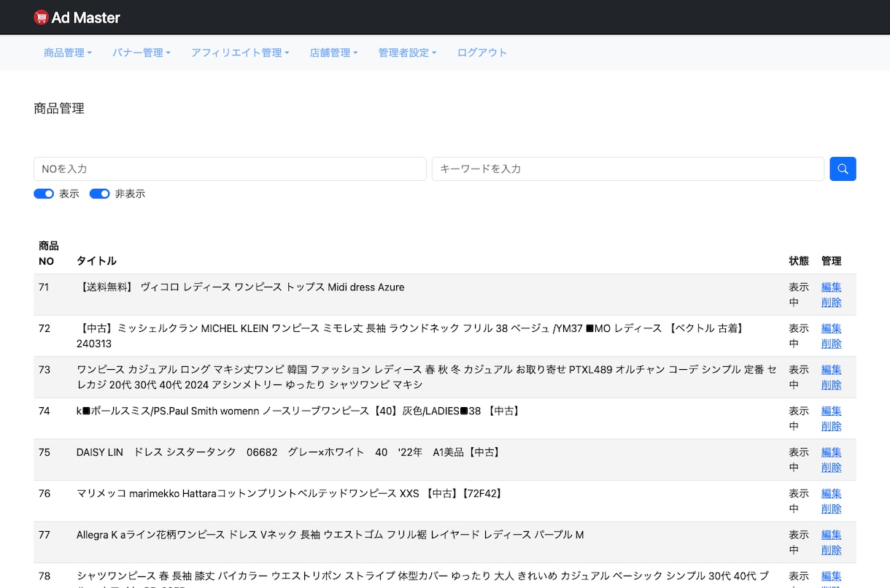
Task: Select the Allegra K aライン花柄ワンピース title
Action: [x=330, y=535]
